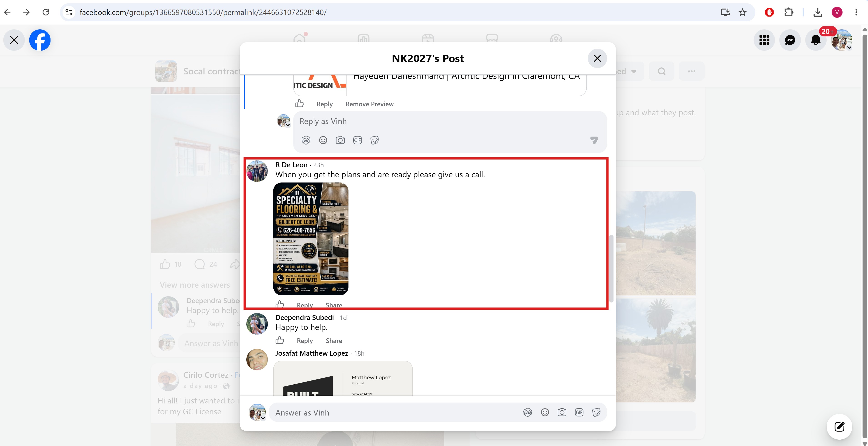Click the 23h timestamp on R De Leon's comment
The image size is (868, 446).
[x=318, y=165]
